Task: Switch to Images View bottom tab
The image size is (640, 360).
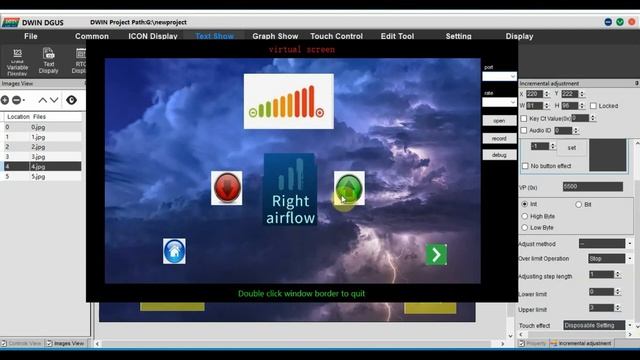Action: tap(65, 343)
